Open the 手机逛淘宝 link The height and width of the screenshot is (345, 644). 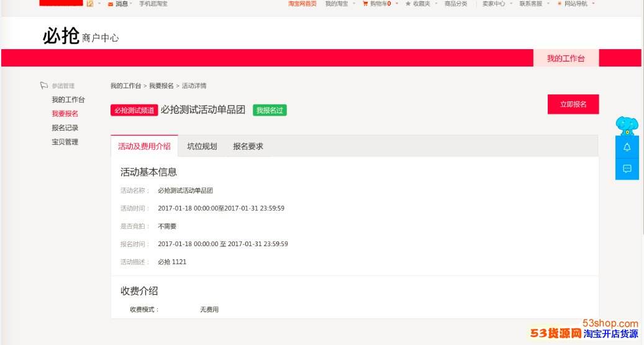click(x=153, y=4)
